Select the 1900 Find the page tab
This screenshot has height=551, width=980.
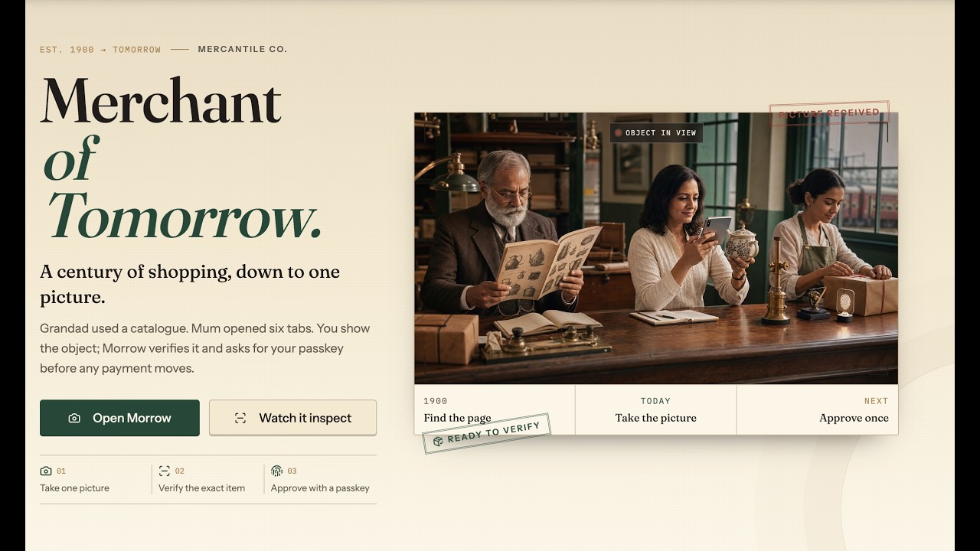pos(495,409)
